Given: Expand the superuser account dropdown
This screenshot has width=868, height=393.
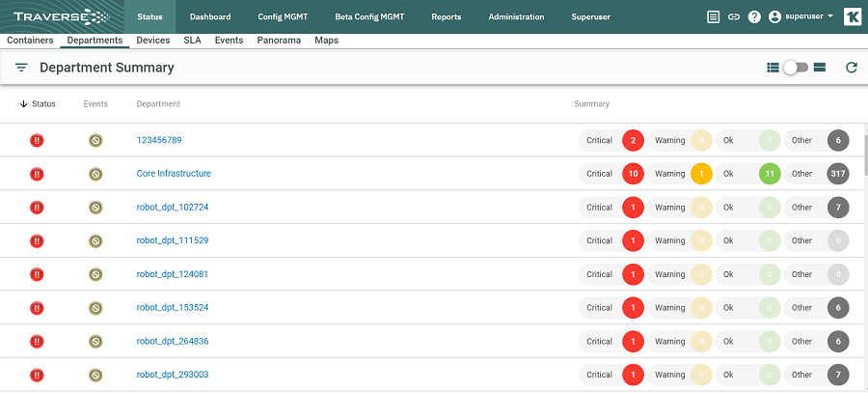Looking at the screenshot, I should click(801, 16).
